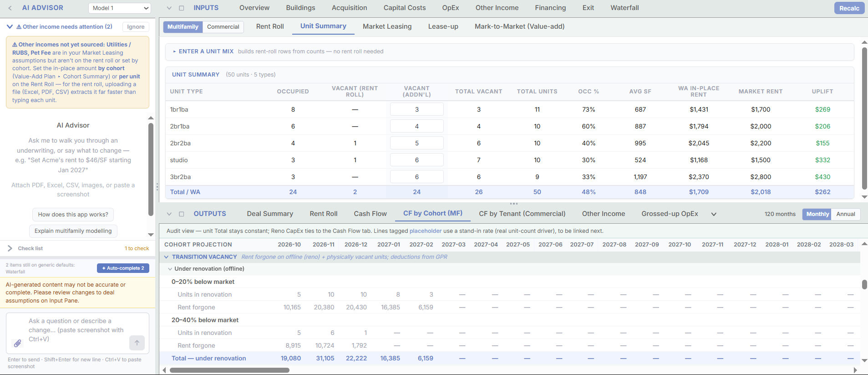Set the projection view to Annual
The image size is (868, 375).
coord(846,214)
